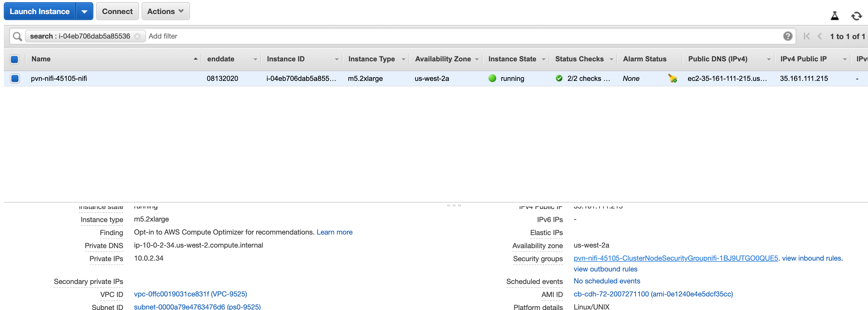
Task: Select the pvn-nifi-45105-nifi instance checkbox
Action: 14,78
